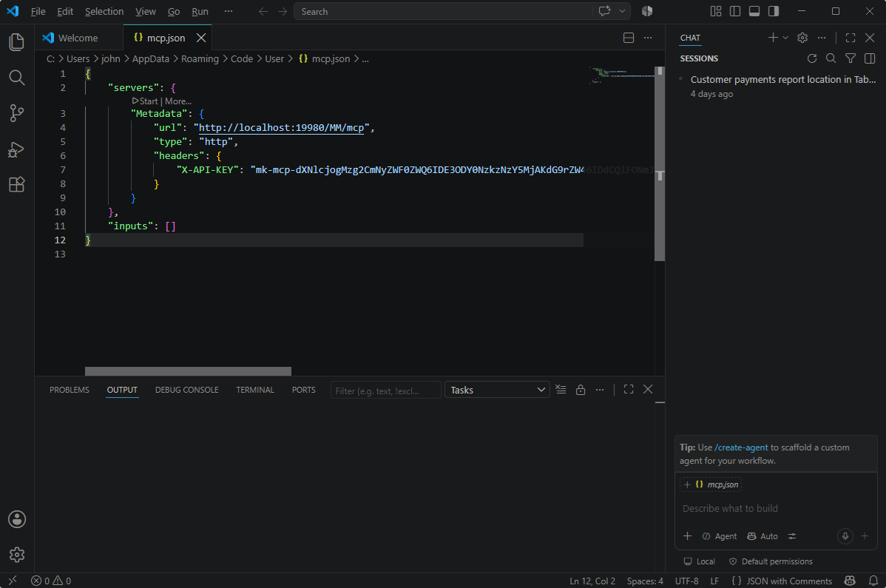The image size is (886, 588).
Task: Toggle the Primary Side Bar layout button
Action: [735, 11]
